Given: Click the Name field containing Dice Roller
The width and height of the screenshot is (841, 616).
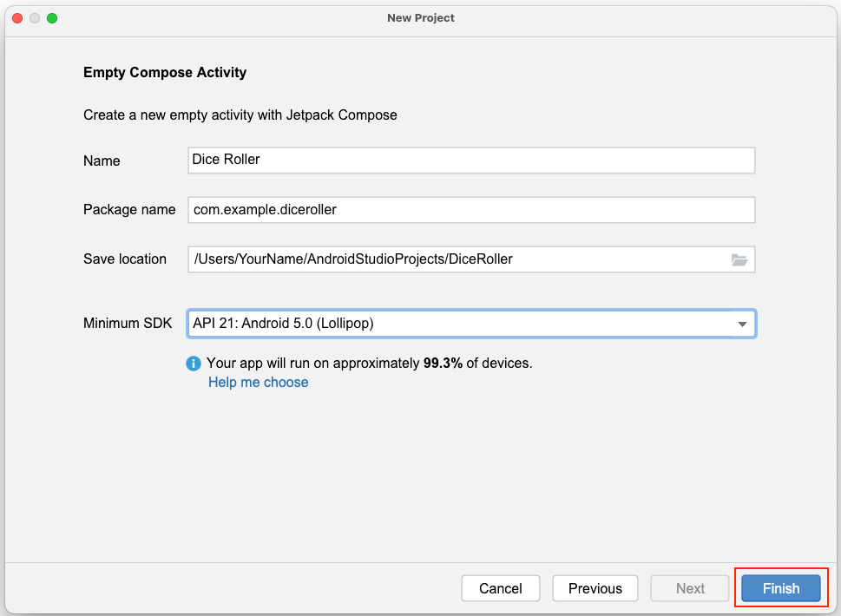Looking at the screenshot, I should pyautogui.click(x=470, y=160).
